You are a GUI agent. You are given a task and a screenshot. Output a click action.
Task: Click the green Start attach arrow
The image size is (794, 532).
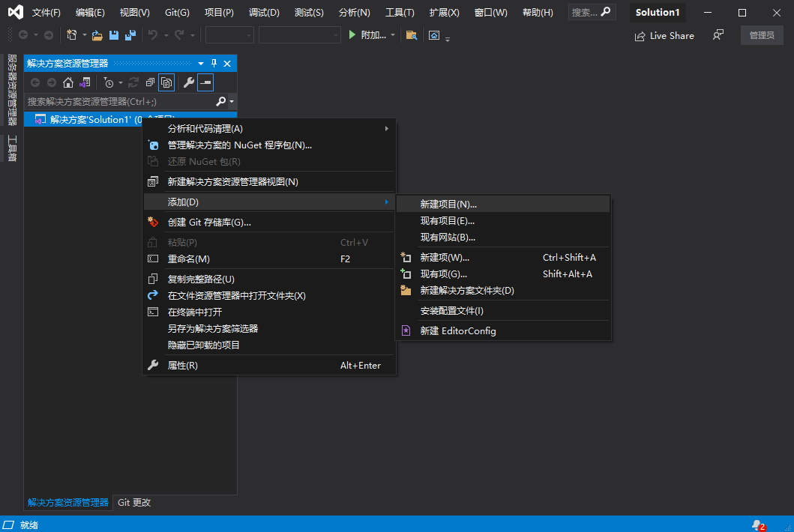tap(352, 35)
